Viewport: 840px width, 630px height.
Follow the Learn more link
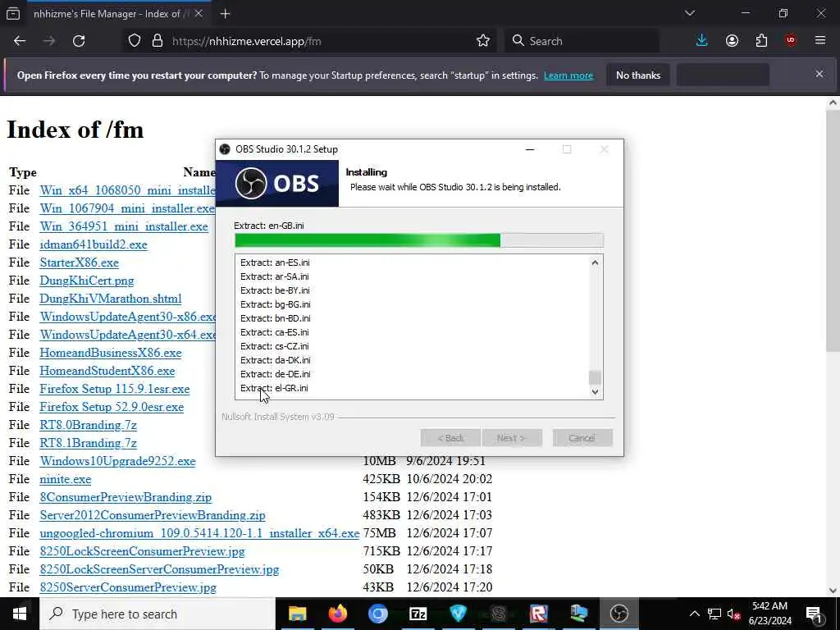(568, 75)
